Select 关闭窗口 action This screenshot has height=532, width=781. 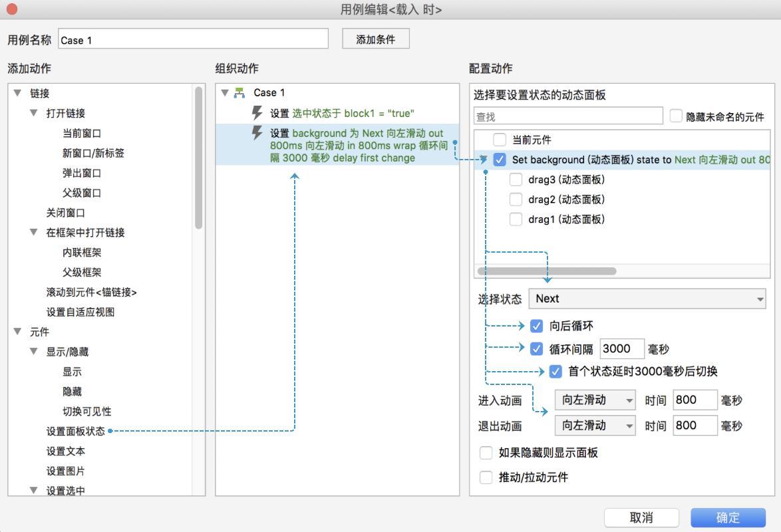pyautogui.click(x=66, y=213)
